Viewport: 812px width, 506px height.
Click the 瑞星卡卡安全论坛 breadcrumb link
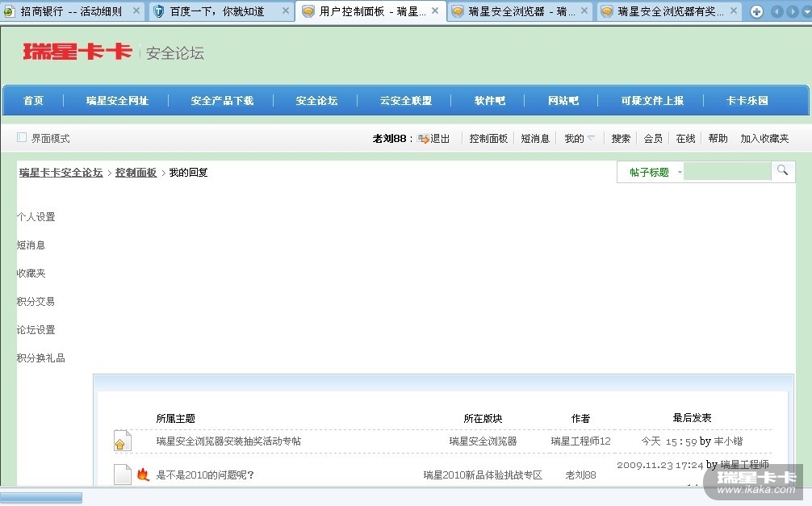[61, 173]
